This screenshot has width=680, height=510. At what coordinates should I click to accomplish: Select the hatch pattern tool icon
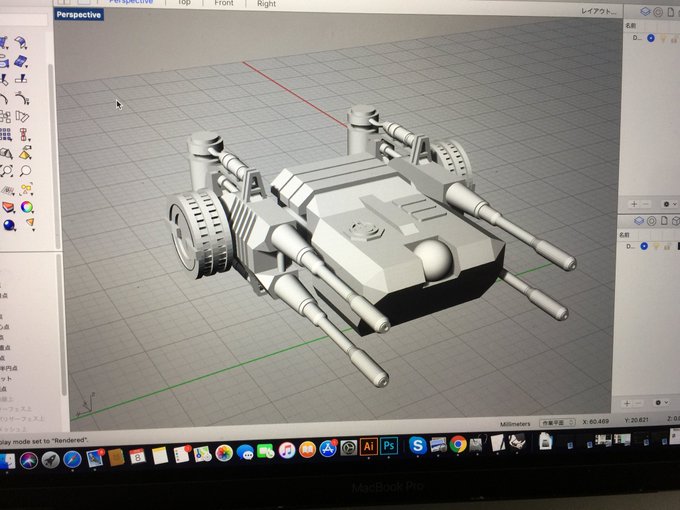pos(7,190)
